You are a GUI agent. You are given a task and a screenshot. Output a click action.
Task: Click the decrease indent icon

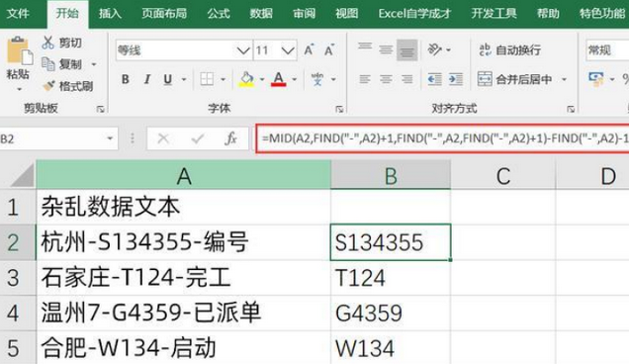pyautogui.click(x=435, y=79)
